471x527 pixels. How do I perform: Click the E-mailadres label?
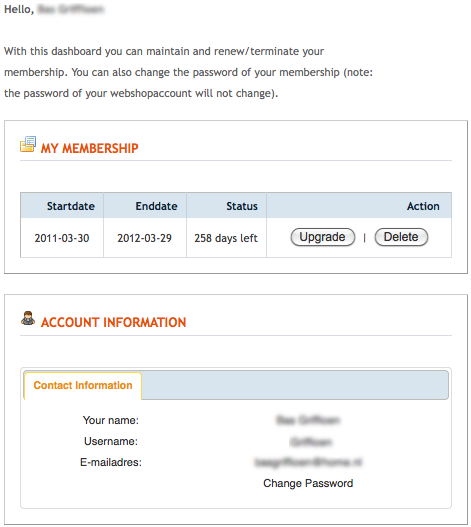111,462
